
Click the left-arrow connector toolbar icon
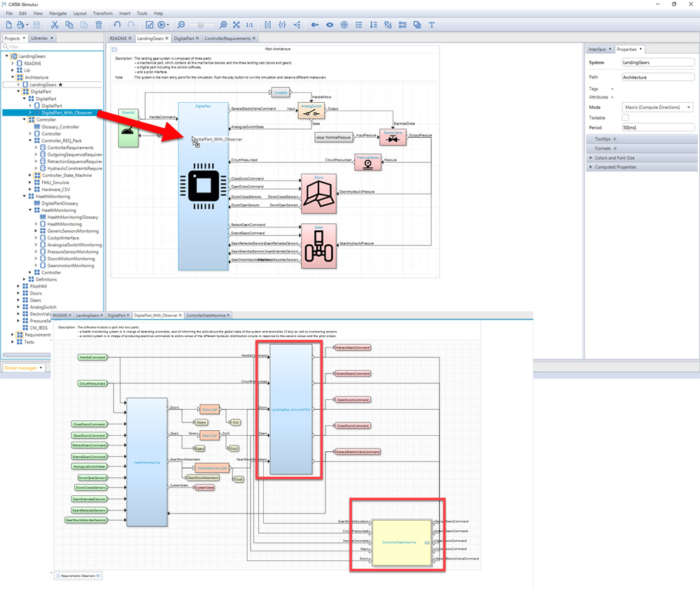pos(315,25)
